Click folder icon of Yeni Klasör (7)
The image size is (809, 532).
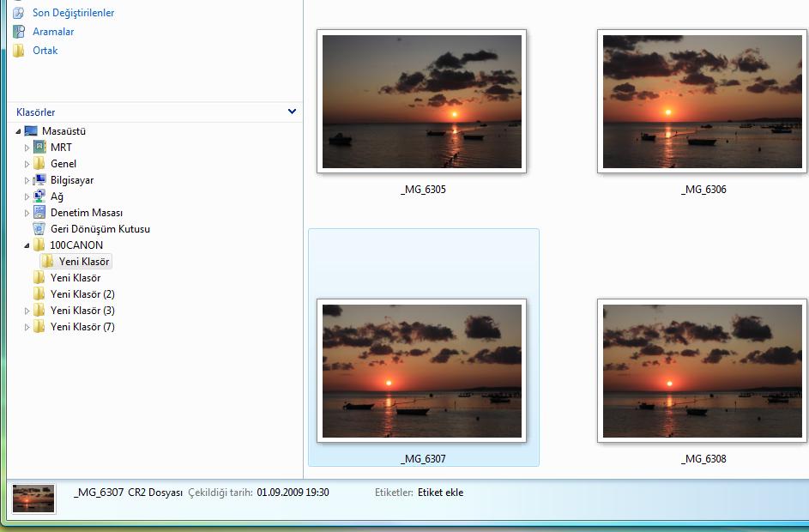coord(39,327)
